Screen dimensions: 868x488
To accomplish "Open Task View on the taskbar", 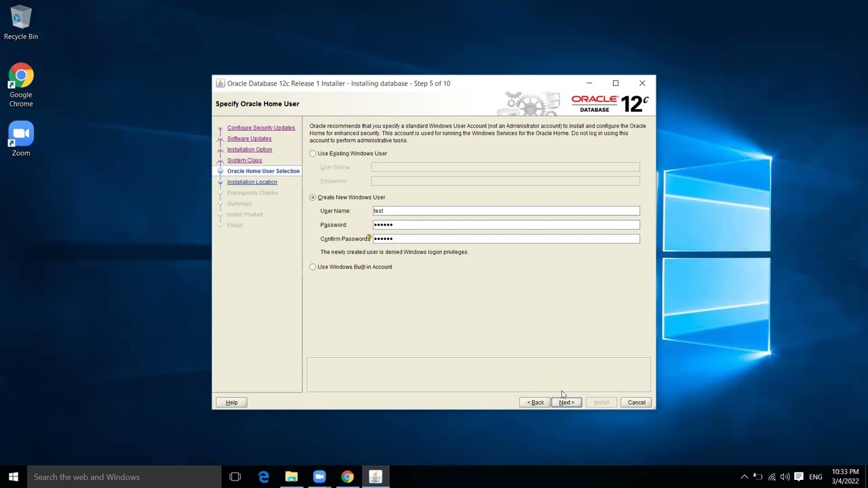I will click(235, 477).
